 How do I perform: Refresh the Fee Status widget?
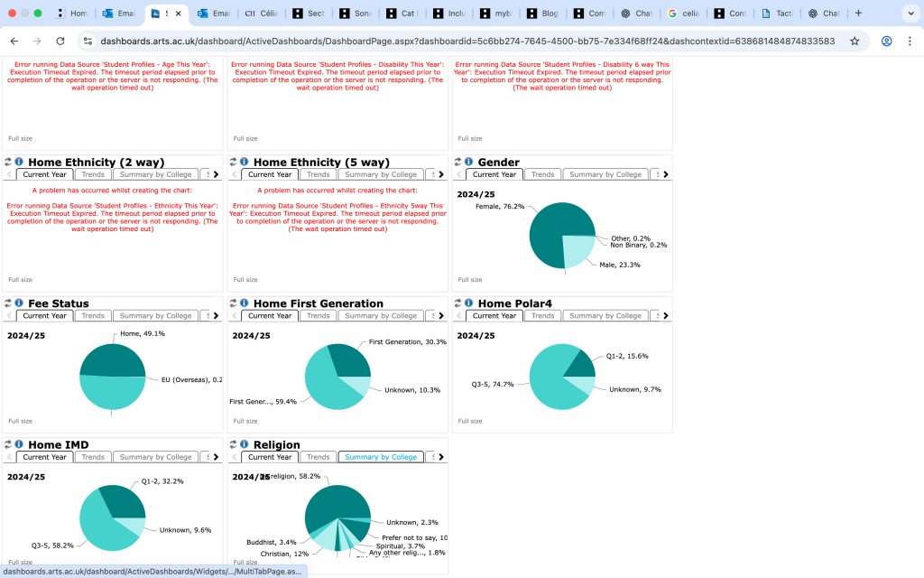pyautogui.click(x=7, y=303)
